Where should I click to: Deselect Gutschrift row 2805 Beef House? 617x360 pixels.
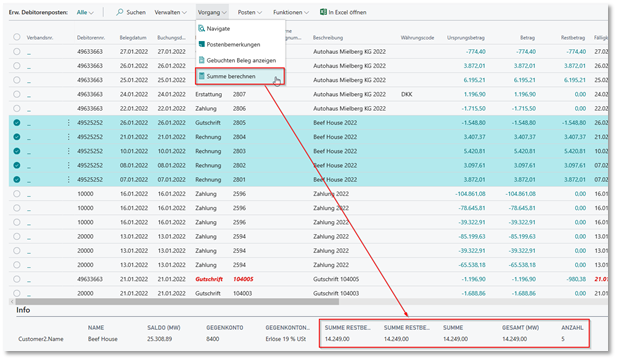[x=17, y=123]
